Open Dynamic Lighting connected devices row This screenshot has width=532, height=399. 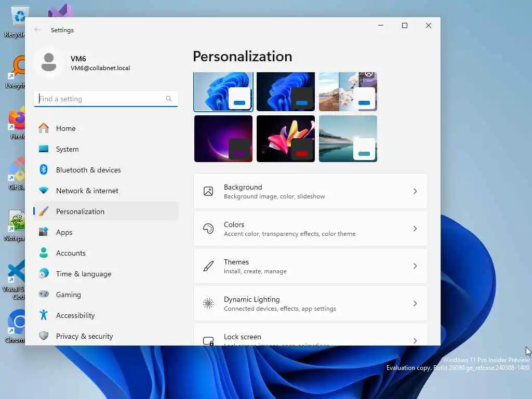coord(311,303)
